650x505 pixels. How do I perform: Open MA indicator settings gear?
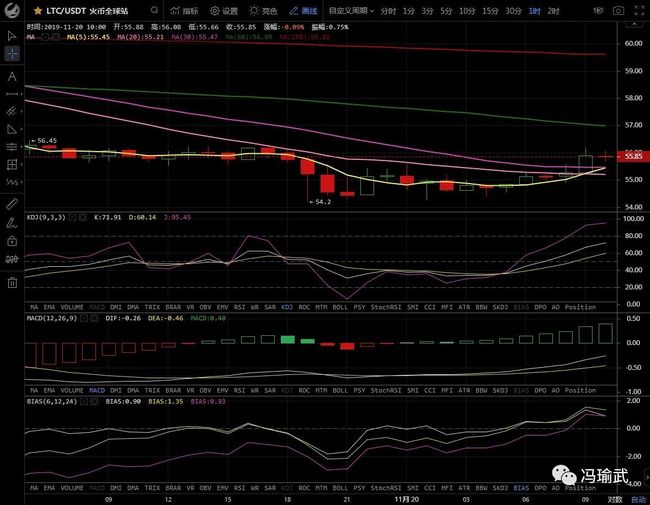[45, 37]
